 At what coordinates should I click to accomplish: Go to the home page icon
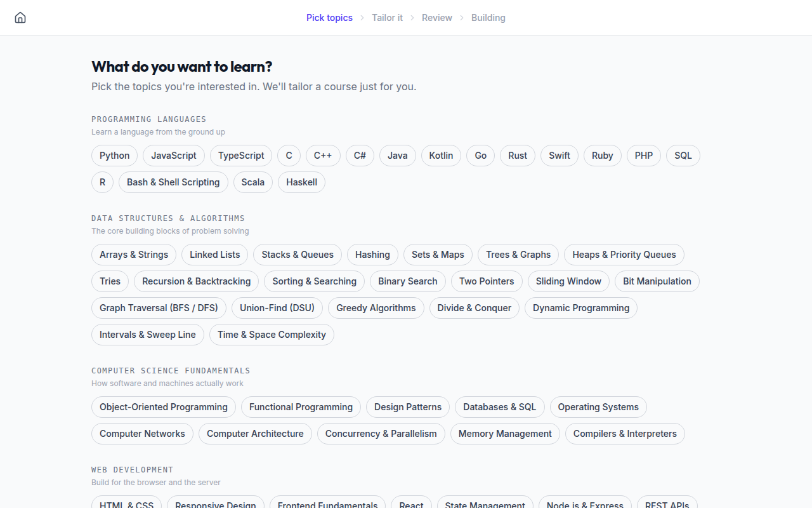pyautogui.click(x=20, y=18)
